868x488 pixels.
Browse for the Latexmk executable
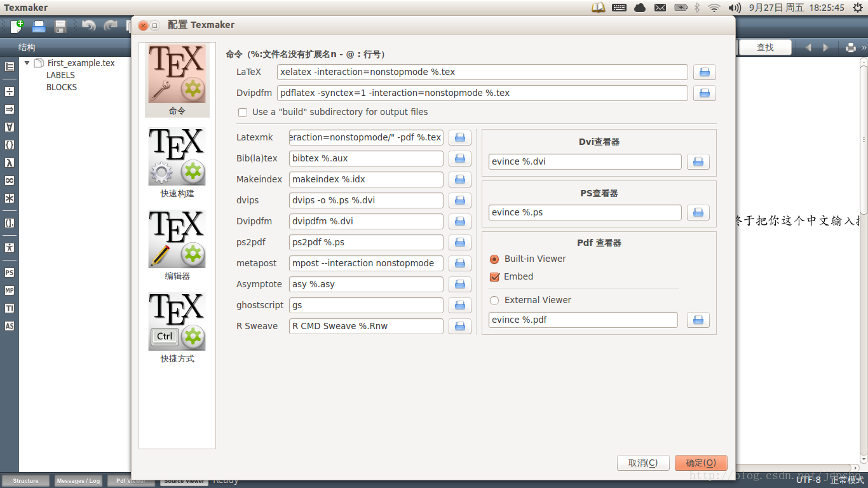coord(460,137)
